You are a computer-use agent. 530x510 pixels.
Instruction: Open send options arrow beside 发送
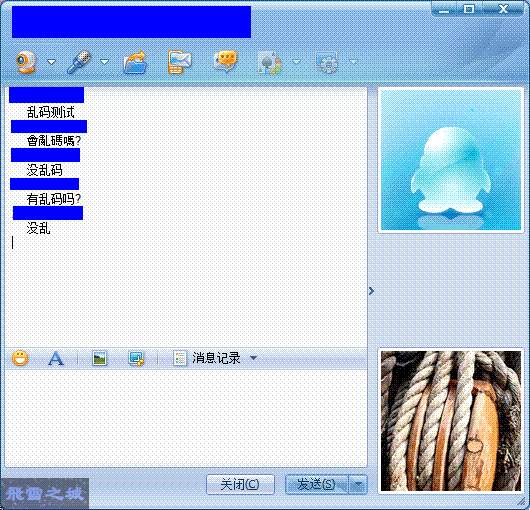pos(358,485)
